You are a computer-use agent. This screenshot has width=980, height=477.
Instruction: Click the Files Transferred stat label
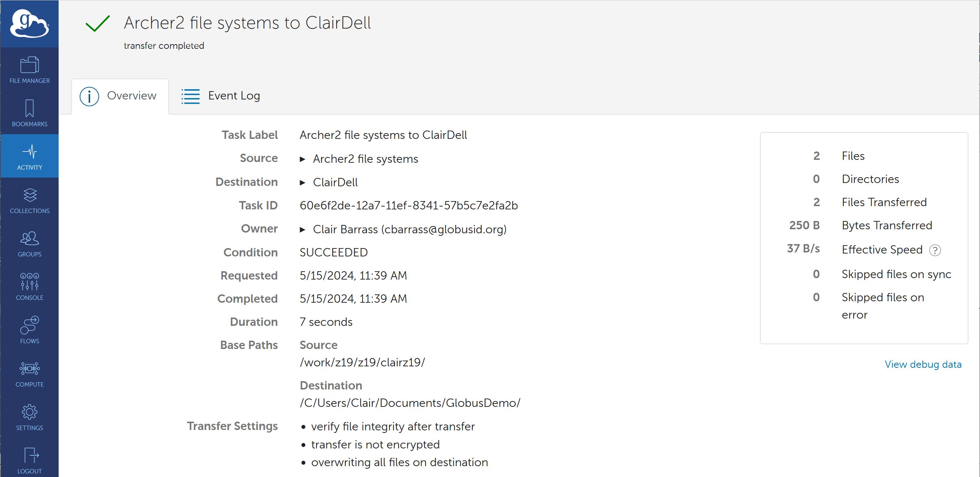coord(884,202)
